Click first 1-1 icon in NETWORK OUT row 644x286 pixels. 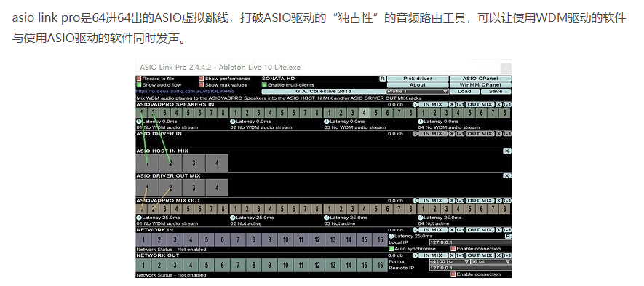point(460,255)
